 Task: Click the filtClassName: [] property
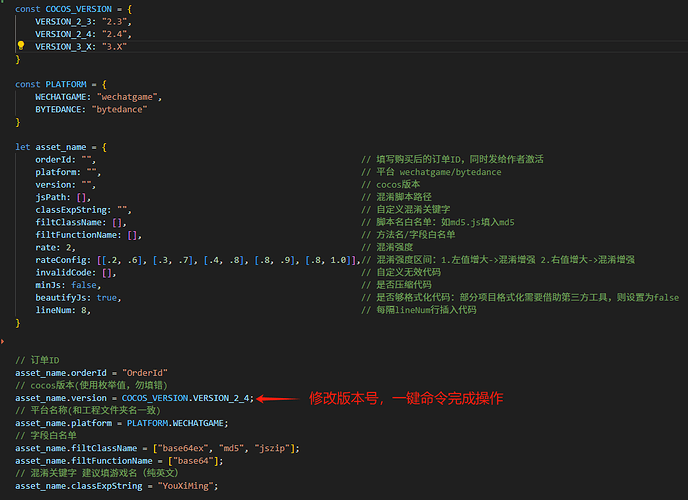pos(81,223)
